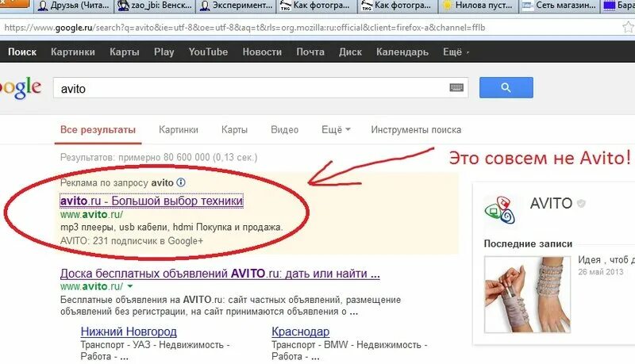Open Поиск in the black Google bar

pyautogui.click(x=22, y=52)
